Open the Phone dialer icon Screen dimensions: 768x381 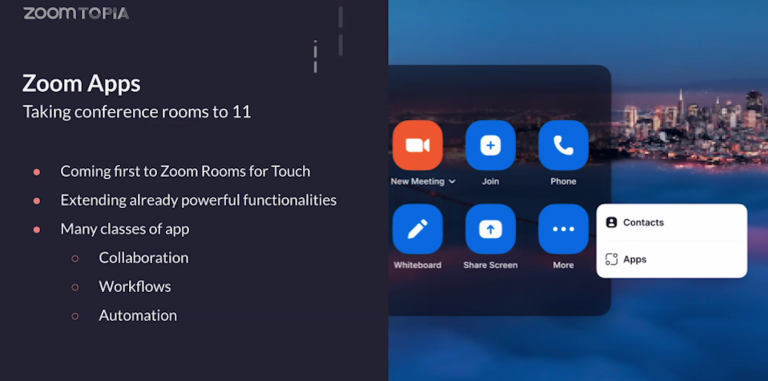(x=563, y=145)
